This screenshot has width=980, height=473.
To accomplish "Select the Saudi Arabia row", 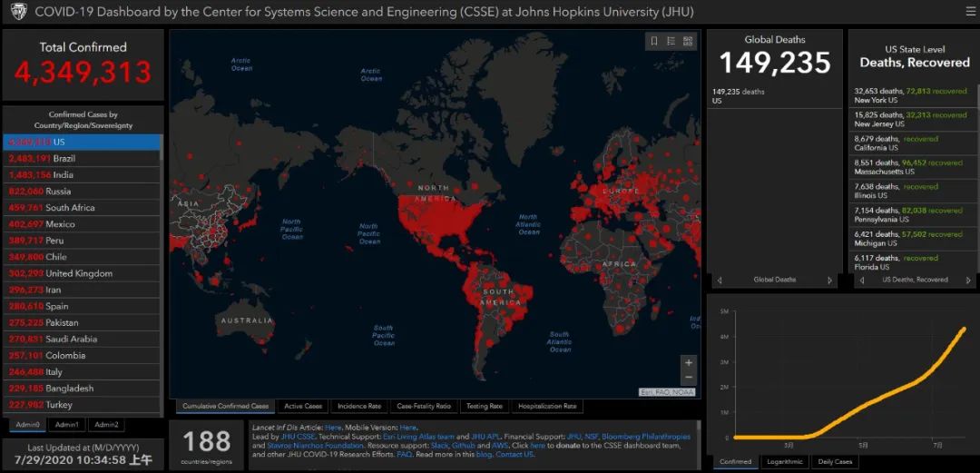I will point(82,340).
